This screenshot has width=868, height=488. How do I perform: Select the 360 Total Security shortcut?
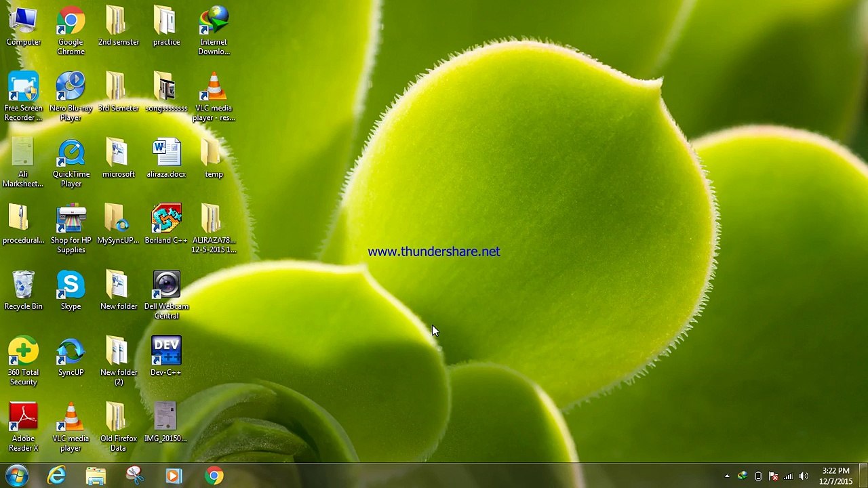pos(24,361)
